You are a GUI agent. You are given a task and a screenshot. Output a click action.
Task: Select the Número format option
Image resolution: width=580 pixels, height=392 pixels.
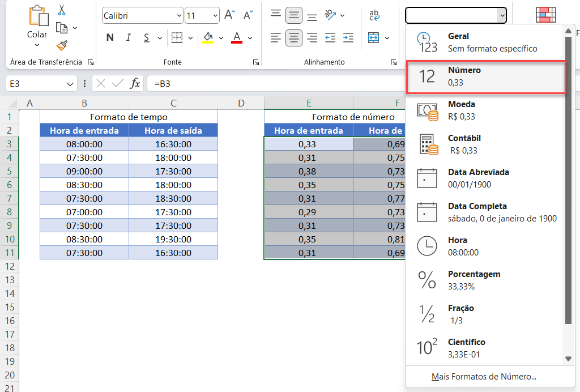point(485,76)
